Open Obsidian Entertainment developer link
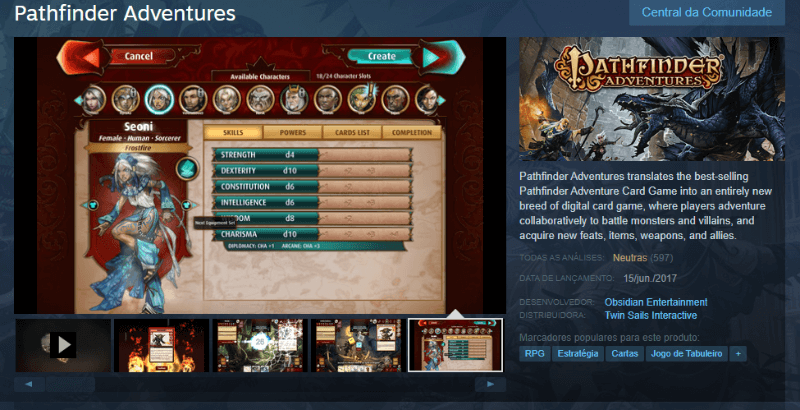The image size is (800, 410). tap(656, 302)
